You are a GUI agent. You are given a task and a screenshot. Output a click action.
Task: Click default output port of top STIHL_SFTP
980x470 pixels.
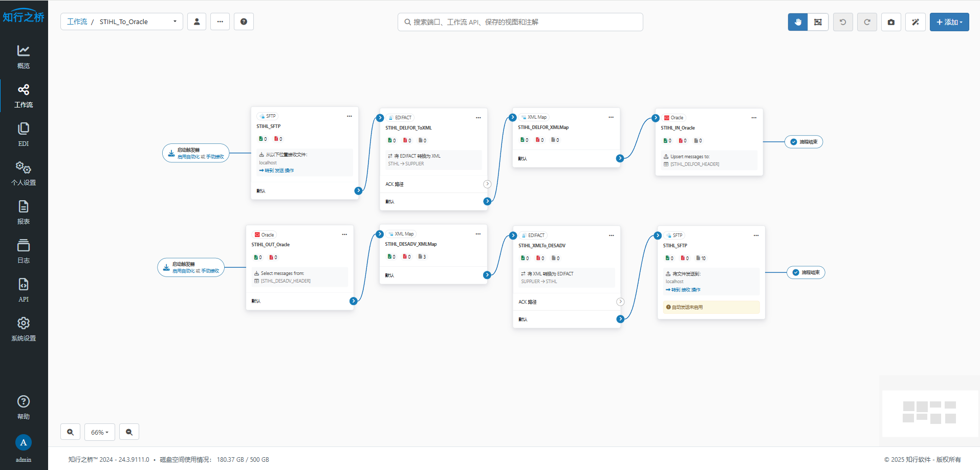[x=359, y=190]
